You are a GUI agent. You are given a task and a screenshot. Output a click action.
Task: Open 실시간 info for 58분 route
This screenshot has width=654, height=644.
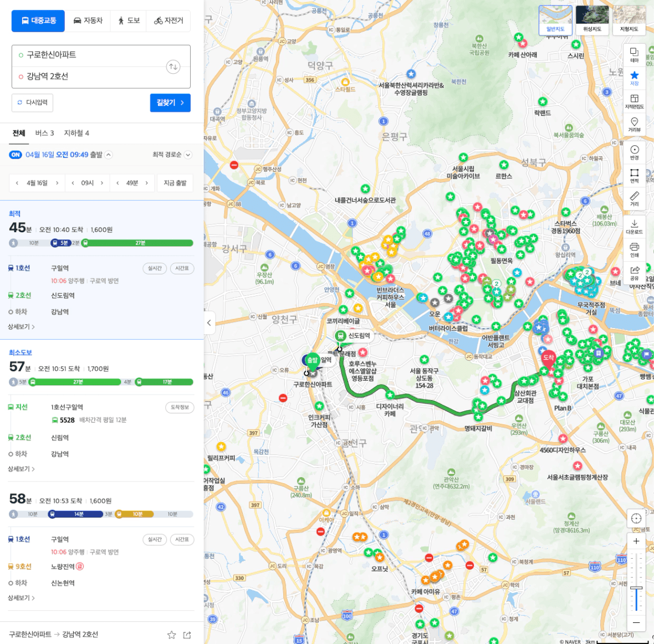pyautogui.click(x=155, y=539)
